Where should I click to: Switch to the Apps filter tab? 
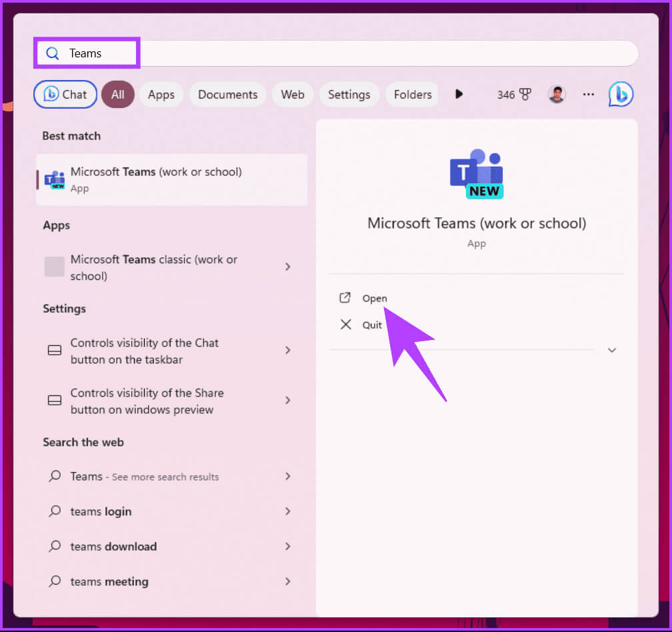point(161,94)
